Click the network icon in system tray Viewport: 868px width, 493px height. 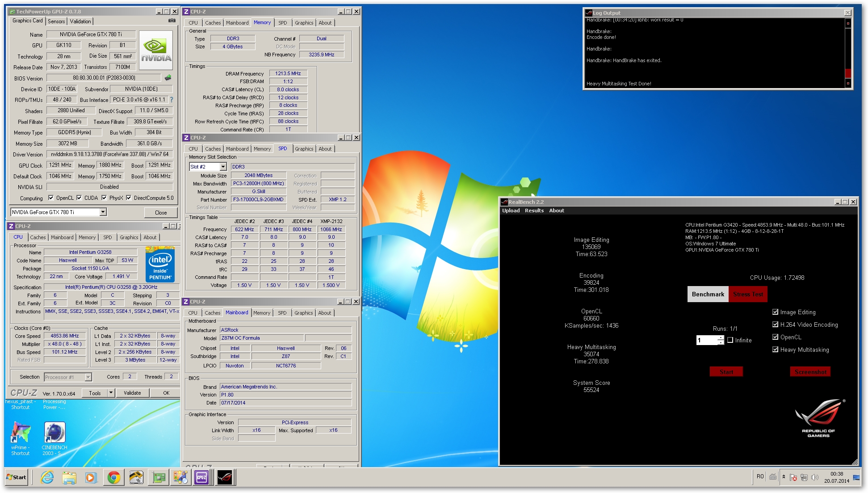(x=804, y=477)
